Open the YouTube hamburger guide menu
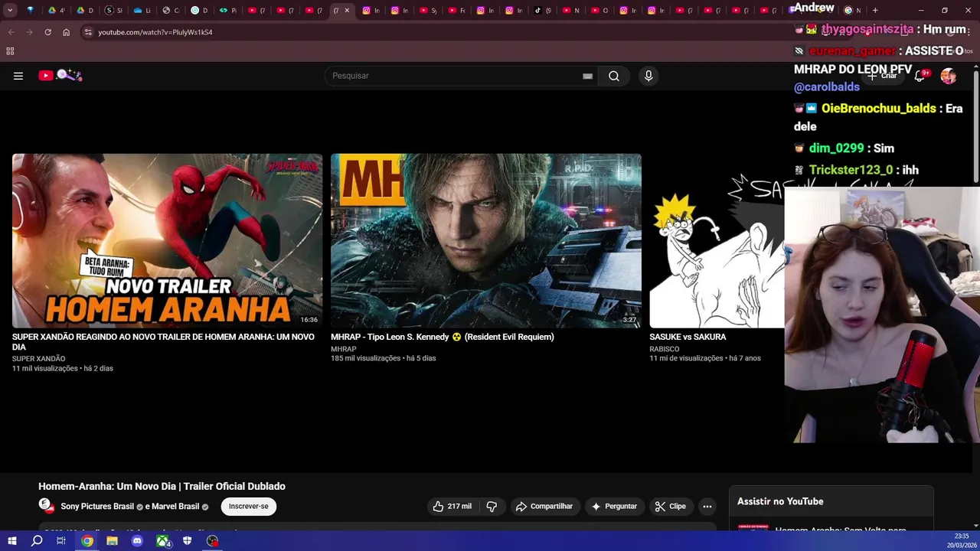Image resolution: width=980 pixels, height=551 pixels. pyautogui.click(x=18, y=76)
